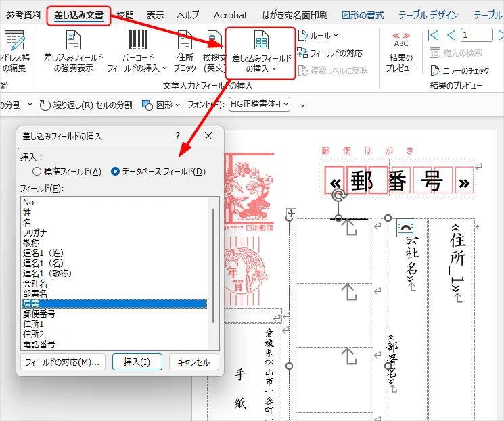Select highlighted field 肩書

point(114,304)
